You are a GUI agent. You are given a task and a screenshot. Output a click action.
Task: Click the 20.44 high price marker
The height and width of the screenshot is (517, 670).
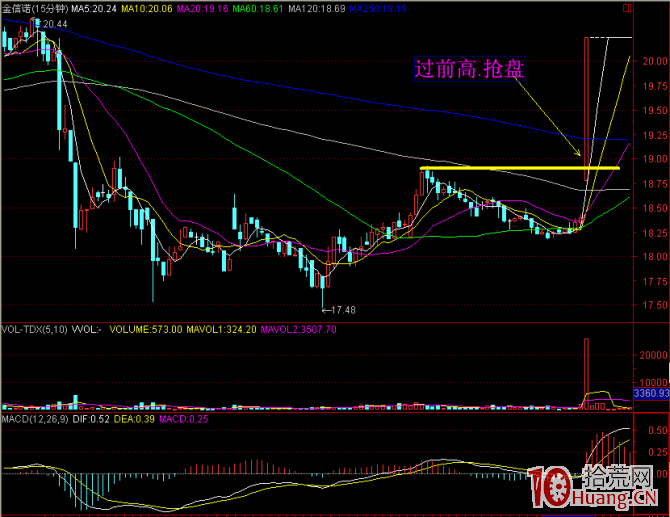[55, 24]
